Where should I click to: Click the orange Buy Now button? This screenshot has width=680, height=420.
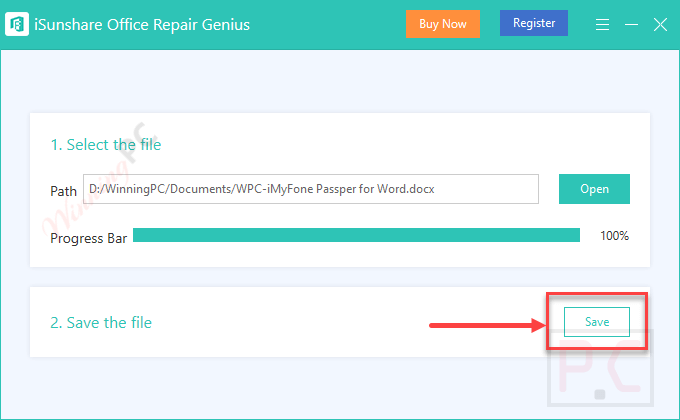[443, 24]
